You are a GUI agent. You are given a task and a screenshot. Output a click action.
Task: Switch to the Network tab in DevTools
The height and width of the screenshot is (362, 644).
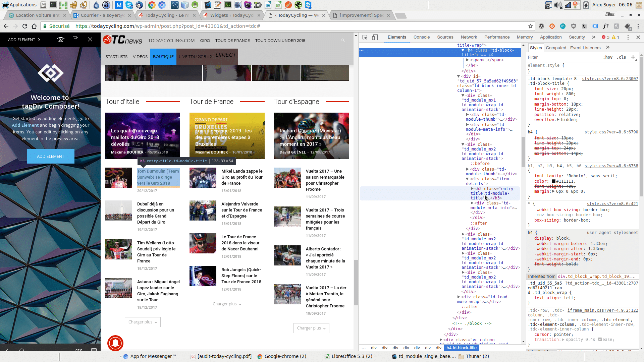click(x=469, y=37)
